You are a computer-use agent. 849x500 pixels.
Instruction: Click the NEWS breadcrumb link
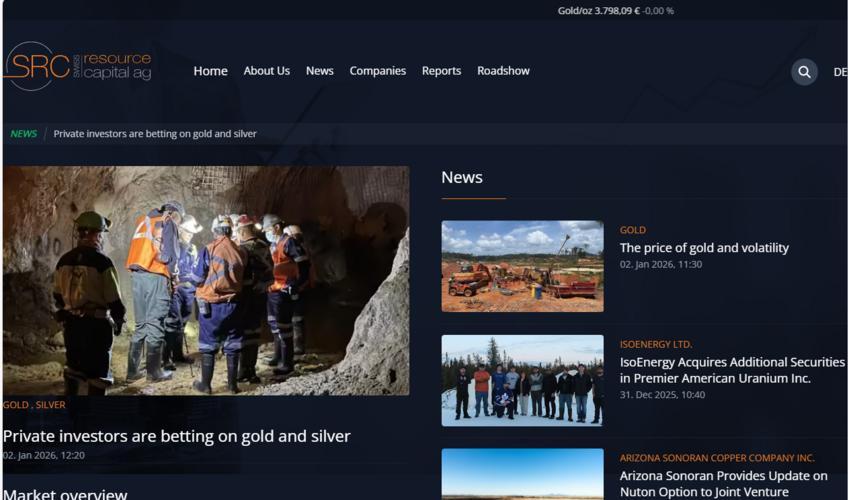24,134
